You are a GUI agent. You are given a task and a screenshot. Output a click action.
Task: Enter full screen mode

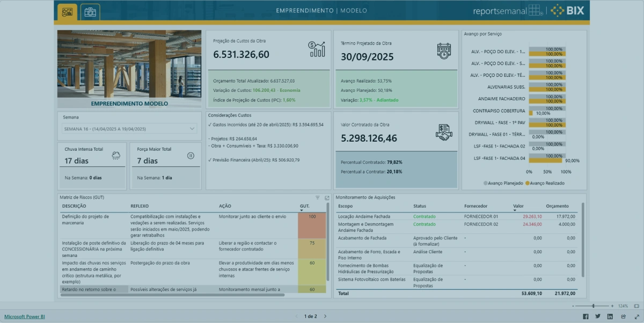click(637, 317)
